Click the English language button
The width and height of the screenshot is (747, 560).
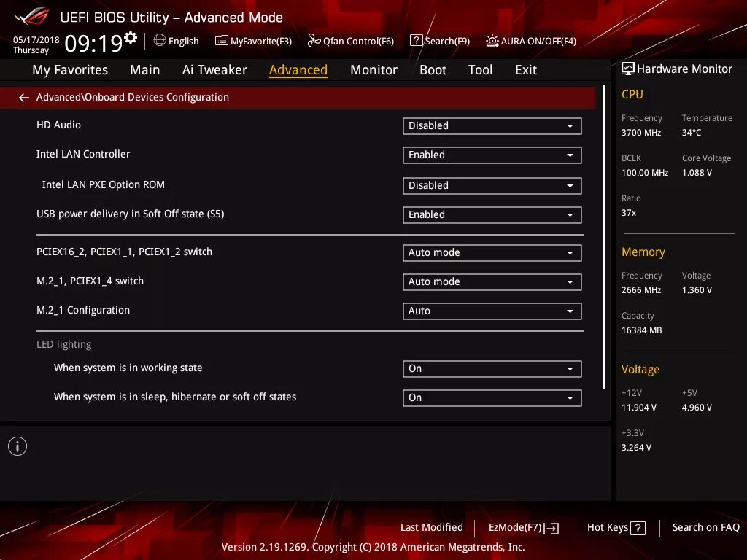tap(177, 41)
